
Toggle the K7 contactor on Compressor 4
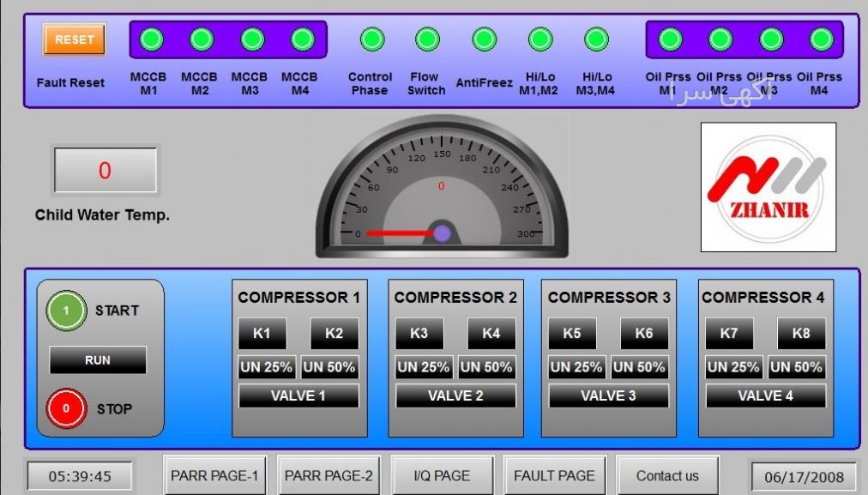tap(730, 334)
